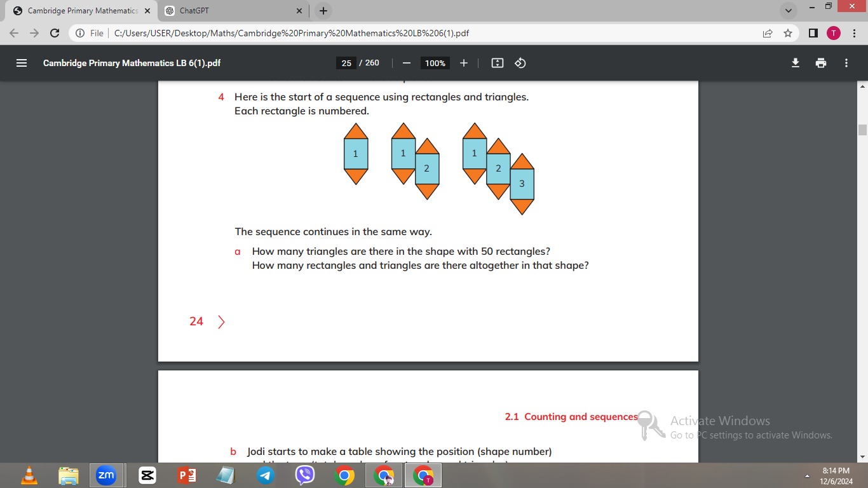The width and height of the screenshot is (868, 488).
Task: Click the PDF title Cambridge Primary Mathematics LB 6(1).pdf
Action: pos(132,63)
